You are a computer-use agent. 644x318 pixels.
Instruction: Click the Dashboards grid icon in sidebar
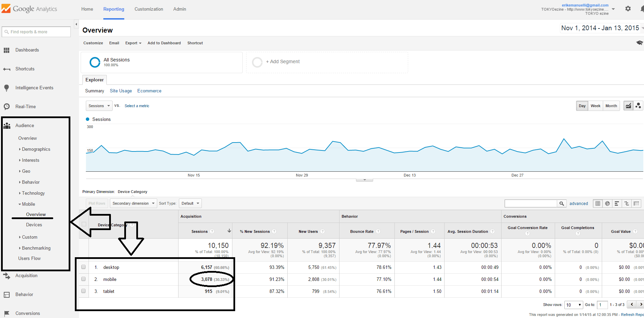pos(7,50)
